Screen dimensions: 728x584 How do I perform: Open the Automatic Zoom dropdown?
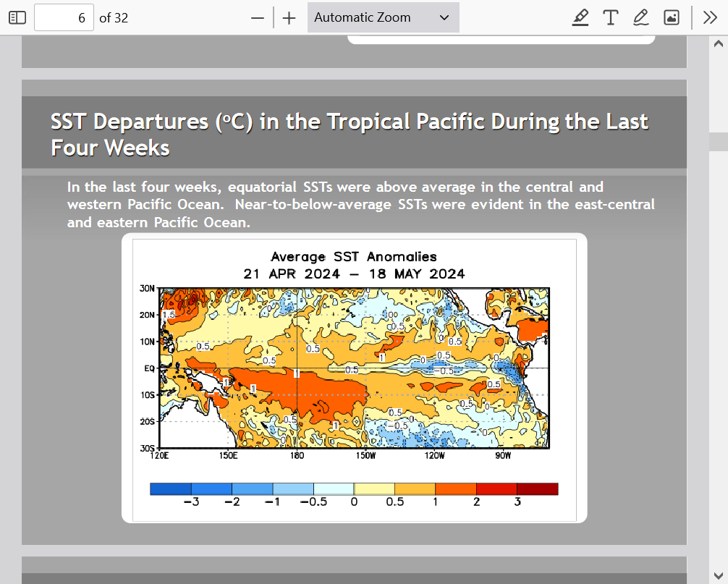coord(383,17)
